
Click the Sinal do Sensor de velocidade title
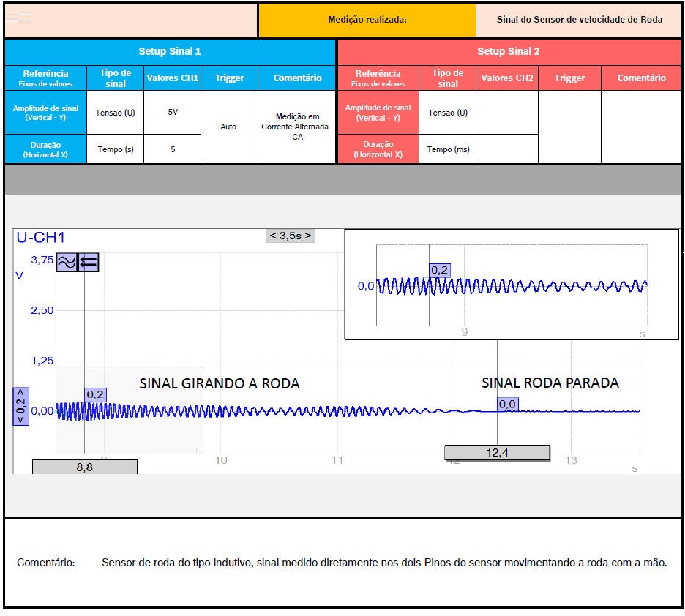579,20
